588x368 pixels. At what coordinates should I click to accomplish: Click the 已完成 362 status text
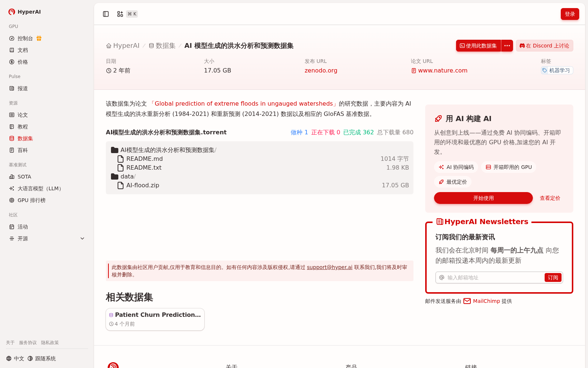(358, 132)
